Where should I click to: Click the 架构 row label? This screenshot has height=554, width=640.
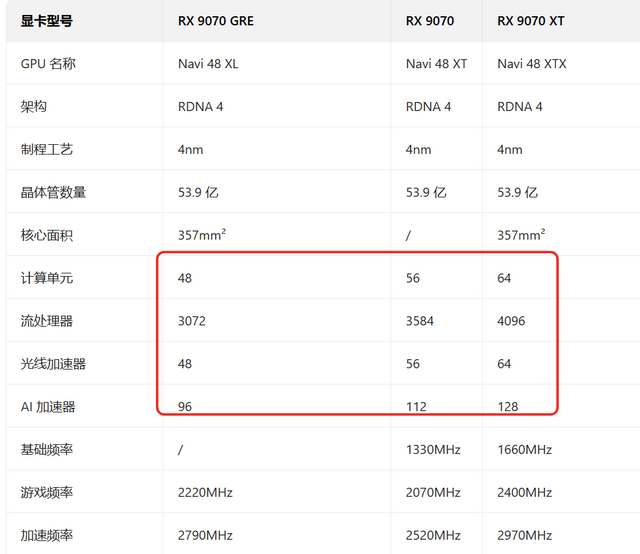pyautogui.click(x=34, y=107)
